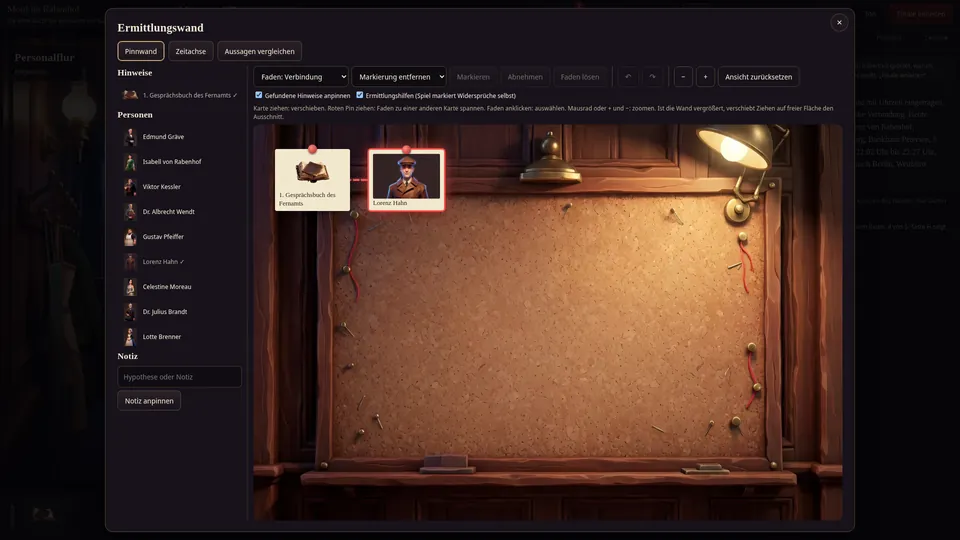Viewport: 960px width, 540px height.
Task: Select Celestine Moreau in Personen list
Action: point(180,287)
